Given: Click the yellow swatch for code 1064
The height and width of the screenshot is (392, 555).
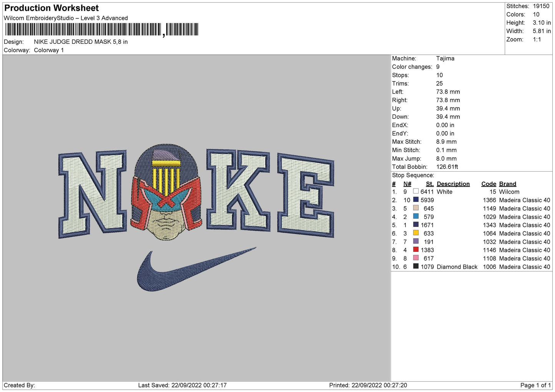Looking at the screenshot, I should pos(416,233).
